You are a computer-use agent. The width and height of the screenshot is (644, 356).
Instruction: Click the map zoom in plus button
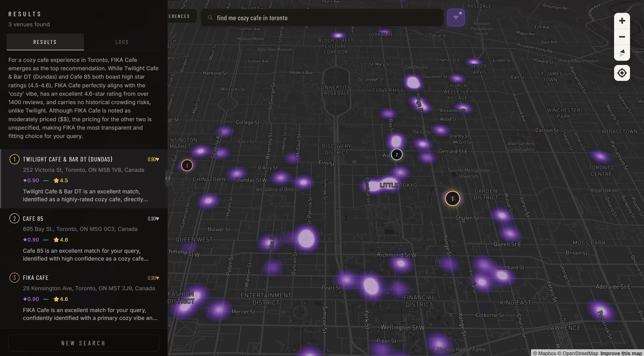tap(622, 21)
